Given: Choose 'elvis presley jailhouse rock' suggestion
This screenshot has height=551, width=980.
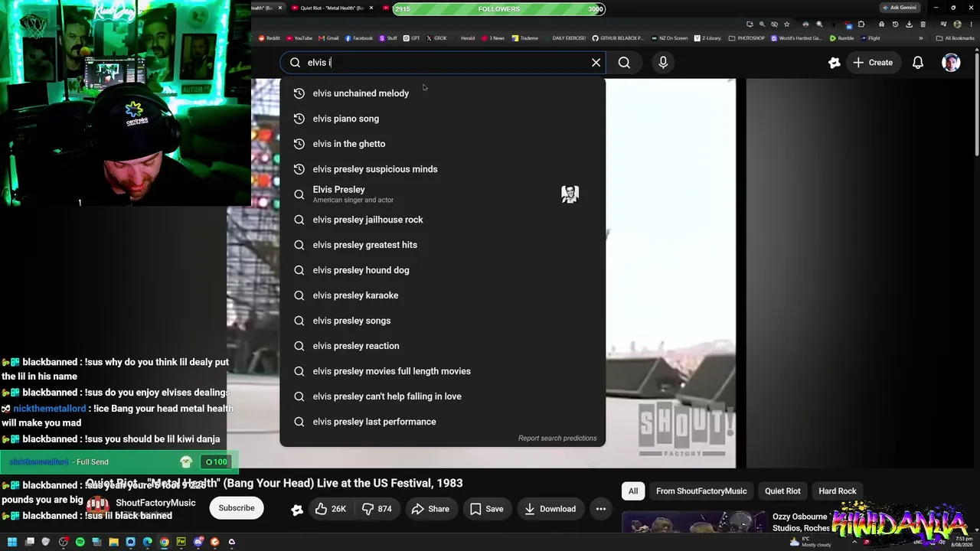Looking at the screenshot, I should pyautogui.click(x=443, y=220).
